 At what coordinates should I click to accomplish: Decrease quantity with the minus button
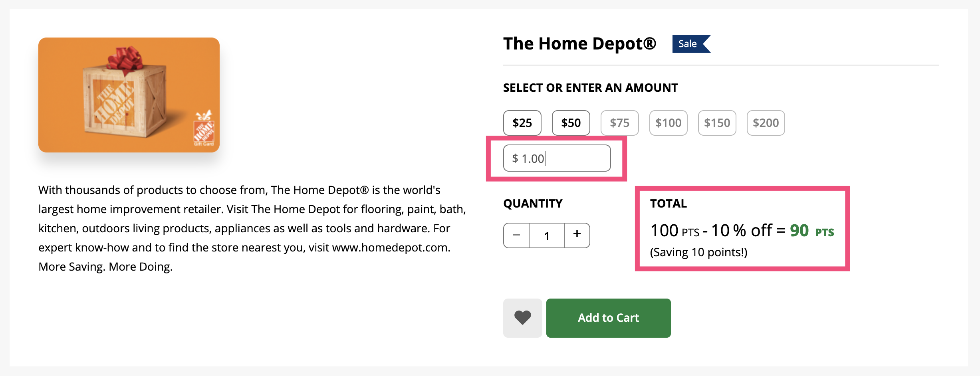(x=516, y=235)
